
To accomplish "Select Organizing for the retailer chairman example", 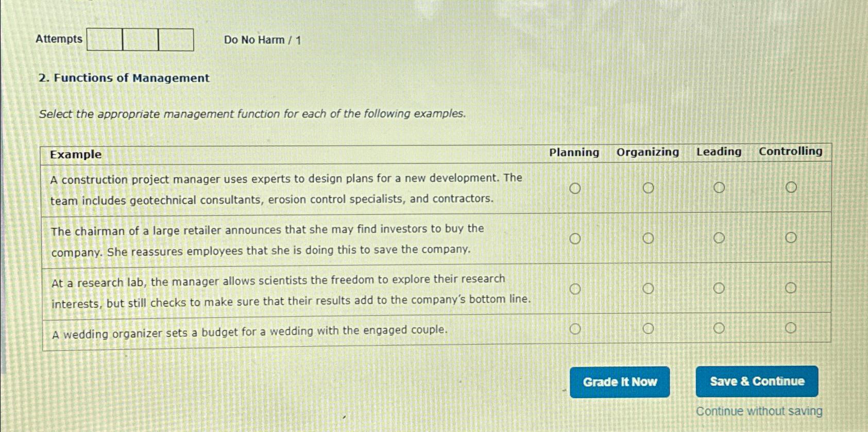I will [649, 238].
